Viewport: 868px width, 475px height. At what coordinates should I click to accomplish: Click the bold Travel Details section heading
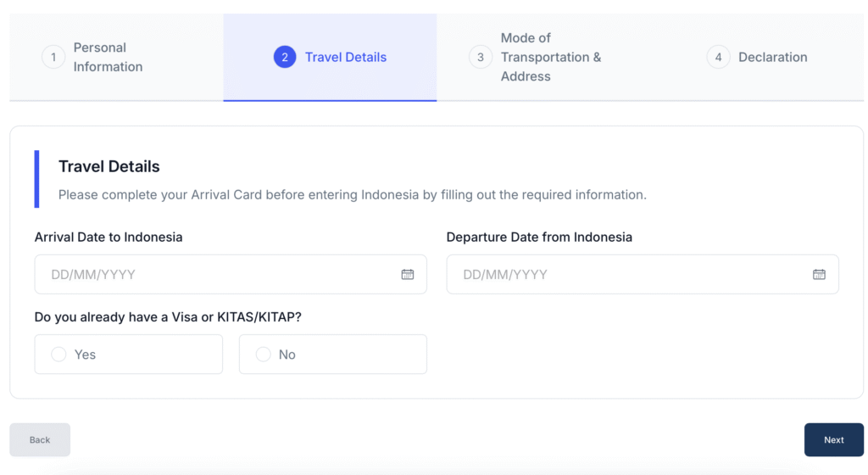[109, 167]
